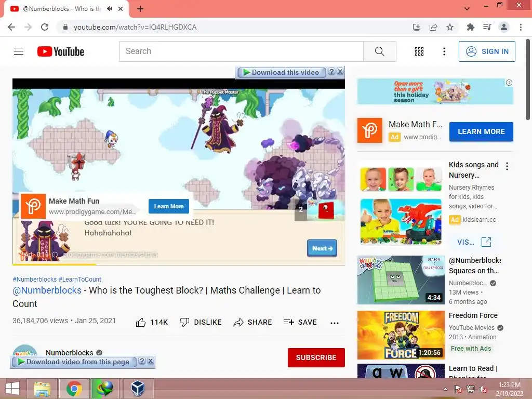The height and width of the screenshot is (399, 532).
Task: Bookmark this page with star icon
Action: [x=450, y=27]
